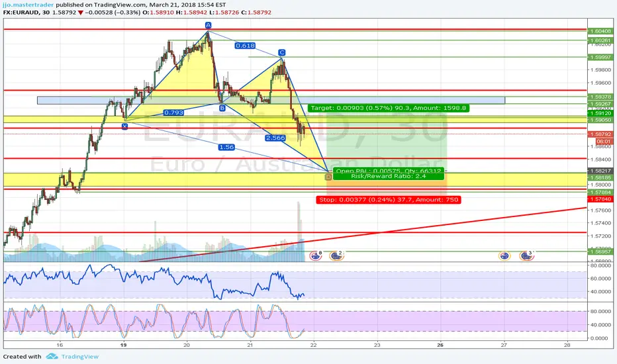Click the 0.618 ratio label

click(245, 46)
